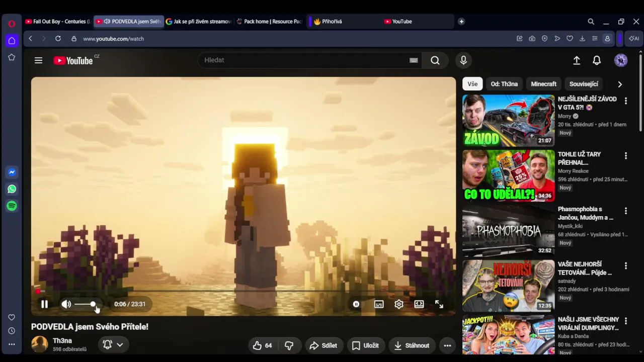Open the Opera menu logo
644x362 pixels.
(x=12, y=24)
